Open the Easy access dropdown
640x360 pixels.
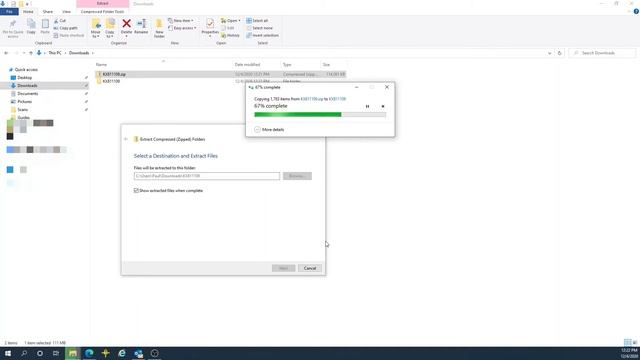pos(182,28)
